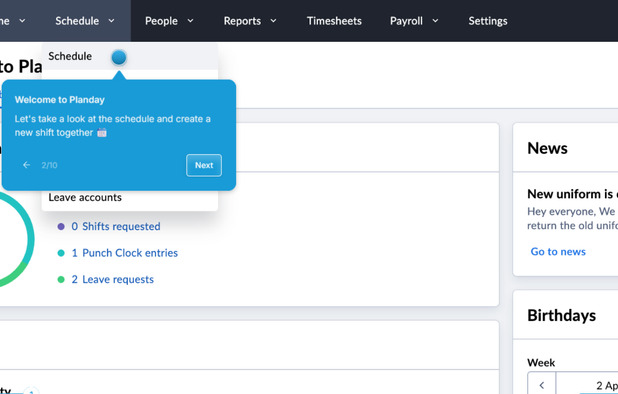The image size is (618, 394).
Task: Click Next in the welcome tour
Action: tap(204, 165)
